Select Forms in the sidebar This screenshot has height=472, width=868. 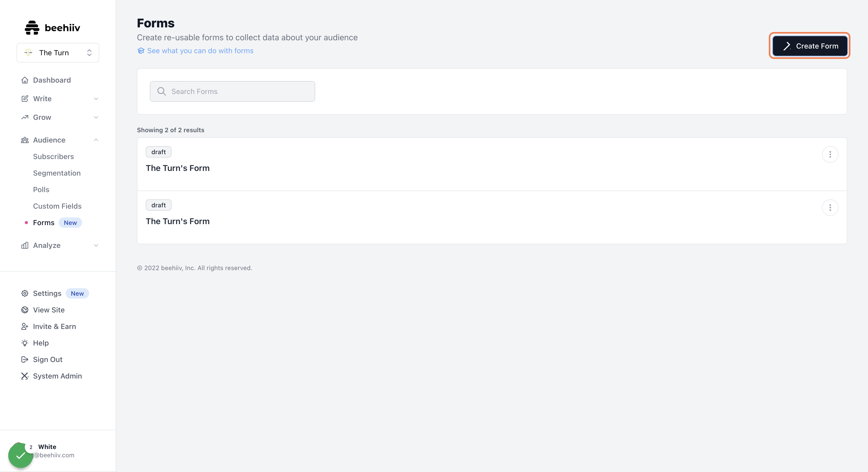(43, 223)
